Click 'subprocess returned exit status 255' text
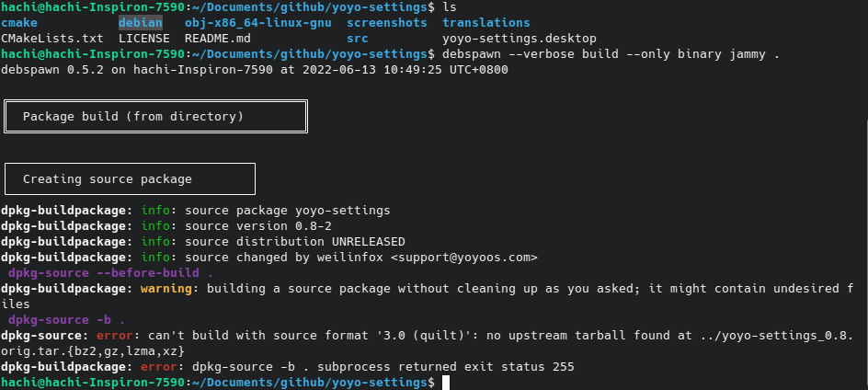The height and width of the screenshot is (390, 868). point(446,367)
